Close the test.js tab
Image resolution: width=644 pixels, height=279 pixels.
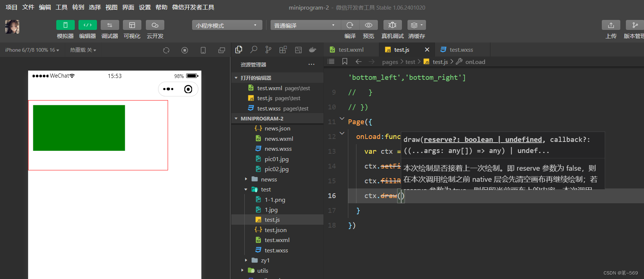tap(427, 50)
